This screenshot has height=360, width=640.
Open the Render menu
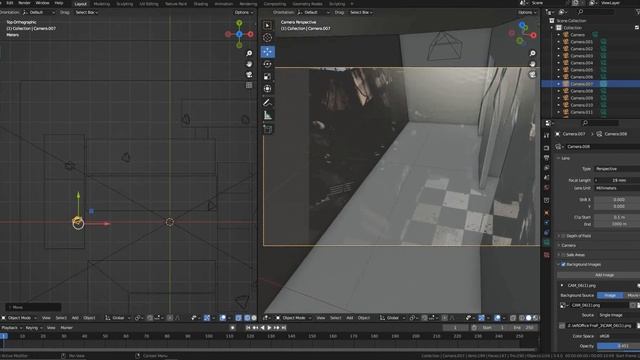(x=24, y=3)
